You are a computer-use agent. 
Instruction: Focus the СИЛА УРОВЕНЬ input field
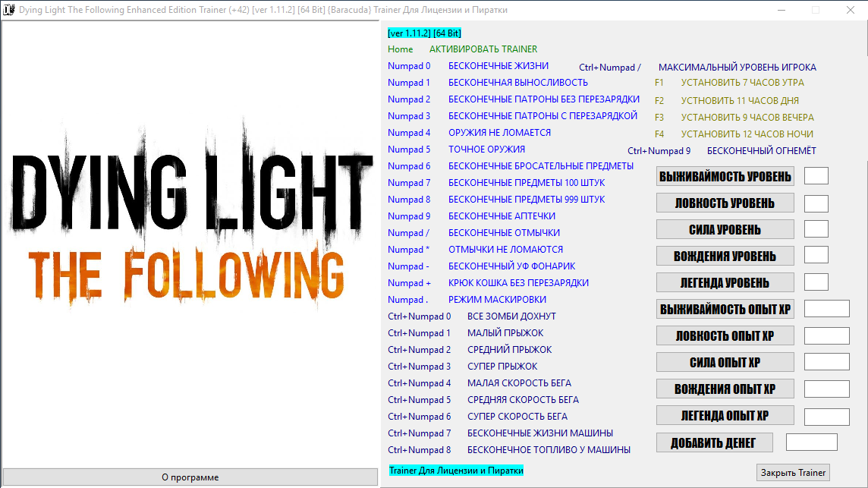point(816,228)
